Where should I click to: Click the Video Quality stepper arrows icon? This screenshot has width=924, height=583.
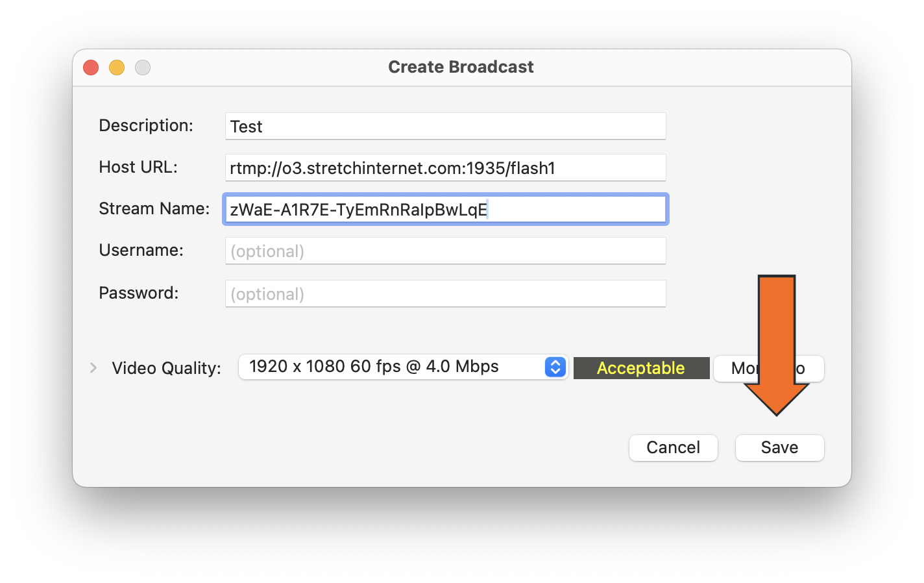(x=555, y=367)
